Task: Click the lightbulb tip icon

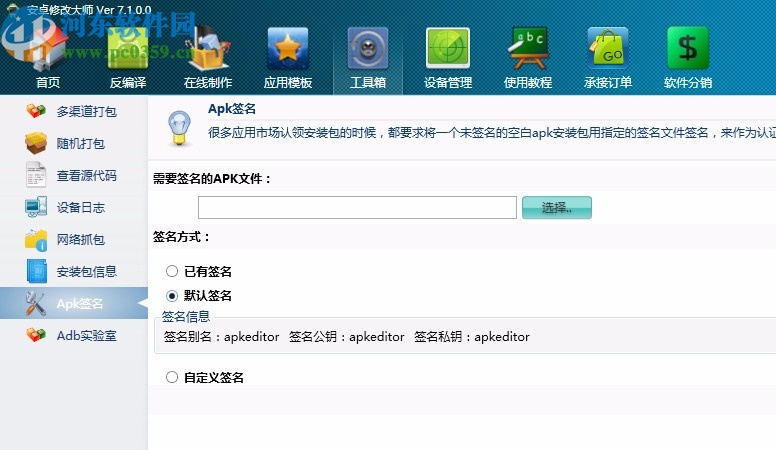Action: (x=179, y=128)
